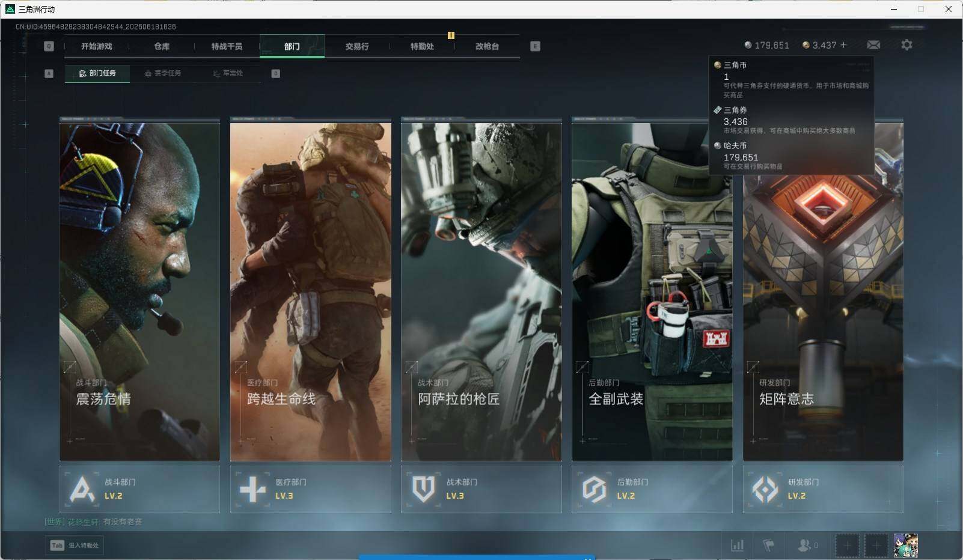Click the 三角币 entry in currency tooltip
Screen dimensions: 963x560
[x=791, y=79]
